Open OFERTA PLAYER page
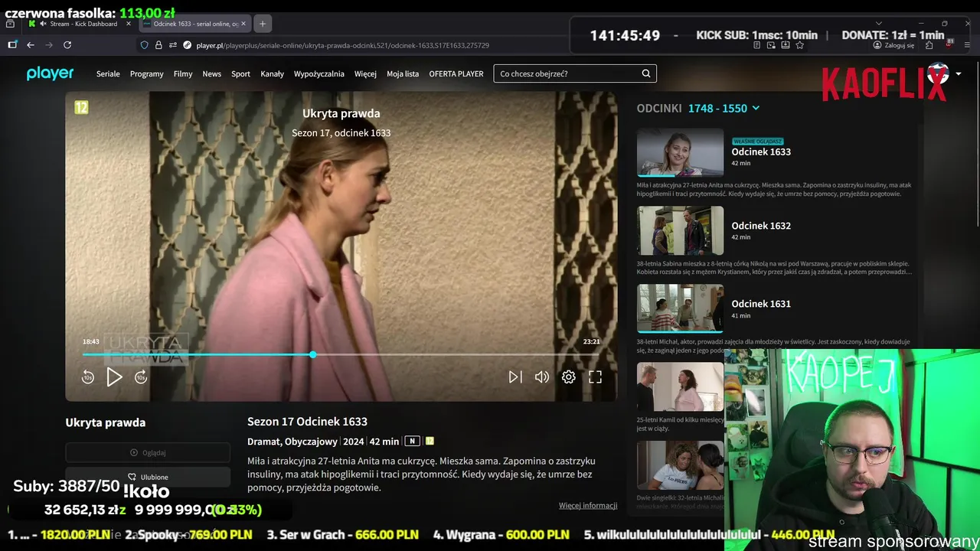 tap(456, 74)
